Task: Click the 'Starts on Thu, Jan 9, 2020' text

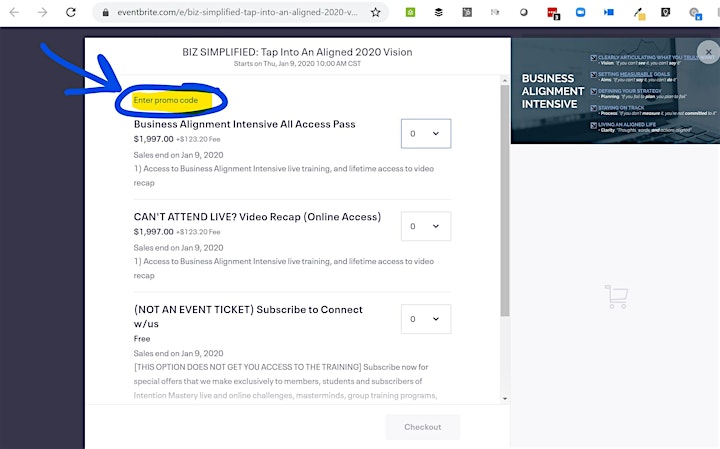Action: (297, 64)
